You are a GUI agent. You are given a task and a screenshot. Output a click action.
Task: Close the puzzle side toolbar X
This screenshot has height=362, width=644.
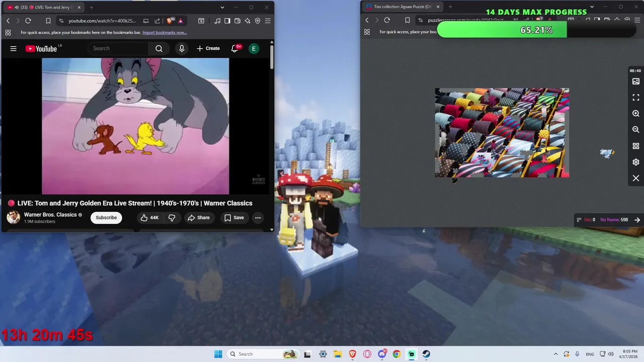[x=636, y=178]
